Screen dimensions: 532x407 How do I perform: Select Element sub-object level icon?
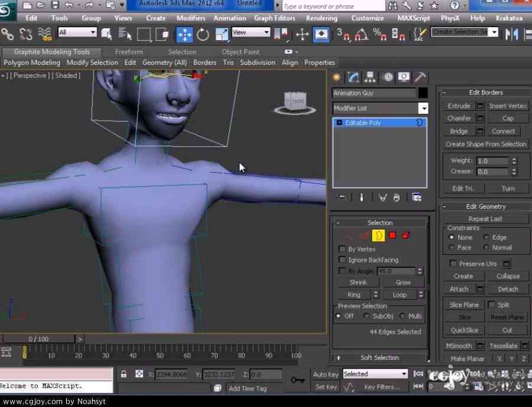point(406,235)
